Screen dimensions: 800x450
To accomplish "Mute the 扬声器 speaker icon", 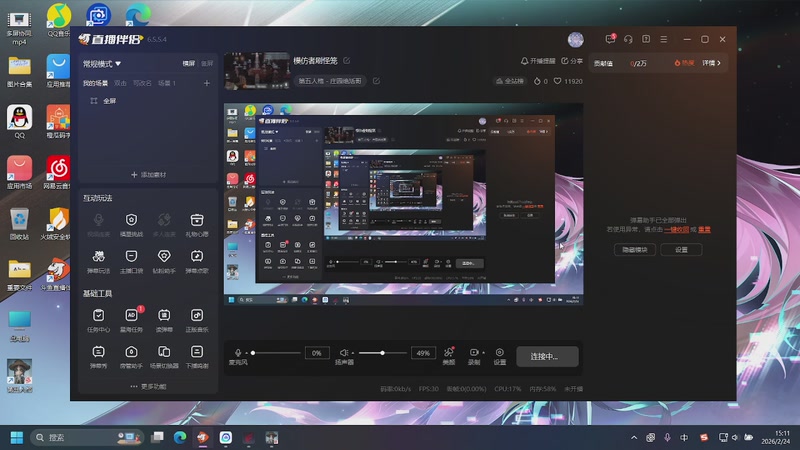I will coord(344,353).
